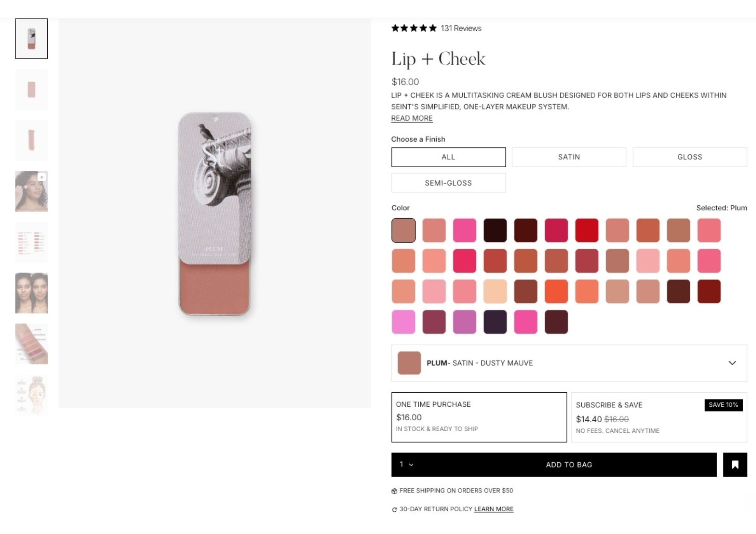
Task: Click the bookmark save-to-wishlist icon
Action: 735,465
